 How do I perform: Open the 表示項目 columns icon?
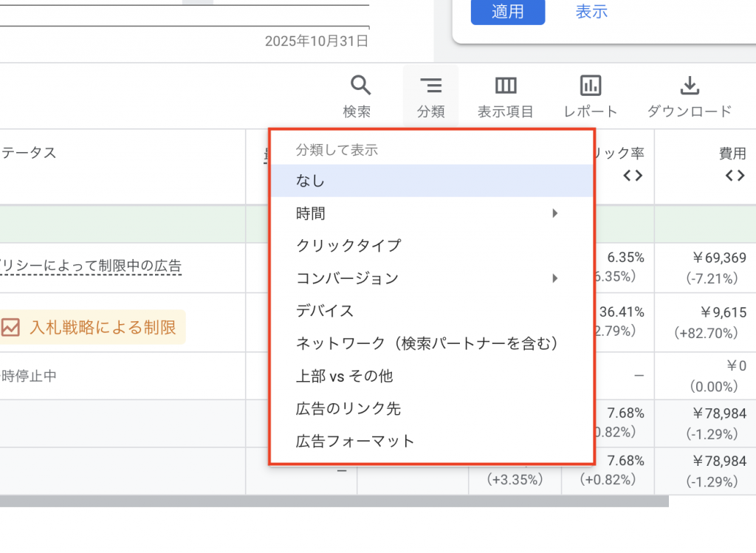click(x=506, y=86)
